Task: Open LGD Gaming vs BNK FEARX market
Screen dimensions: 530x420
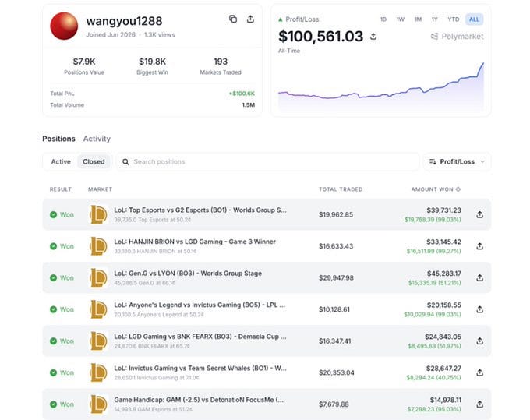Action: click(200, 337)
